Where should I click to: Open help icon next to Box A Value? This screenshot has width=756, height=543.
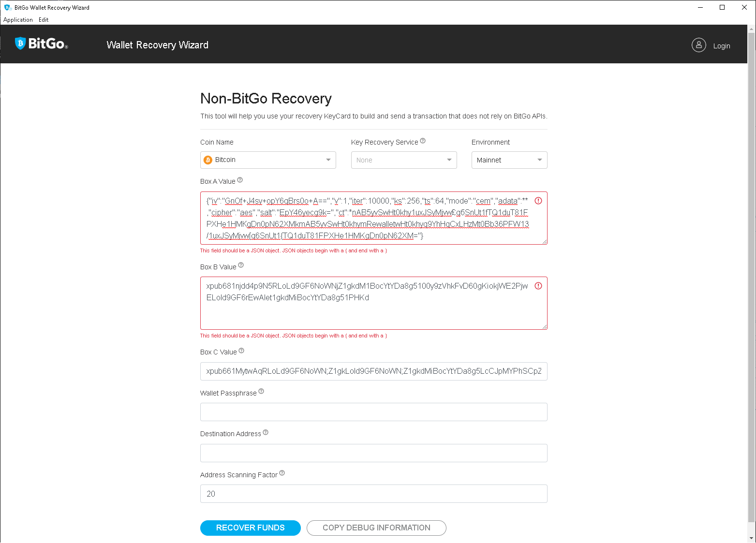point(240,180)
